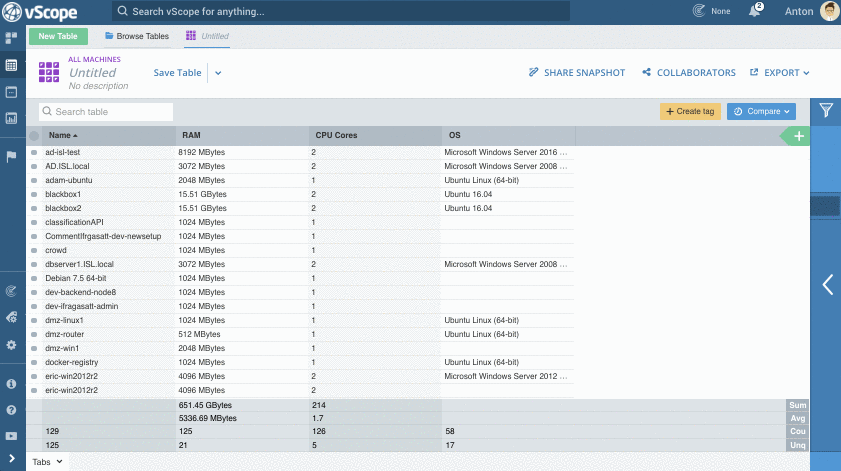
Task: Click the 651.45 GBytes sum value
Action: click(205, 406)
